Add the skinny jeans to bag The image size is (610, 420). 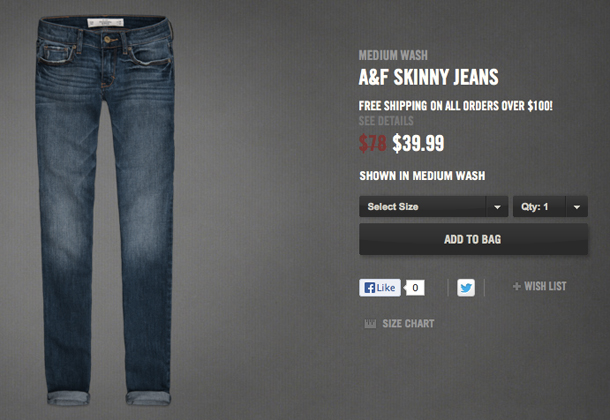click(473, 239)
